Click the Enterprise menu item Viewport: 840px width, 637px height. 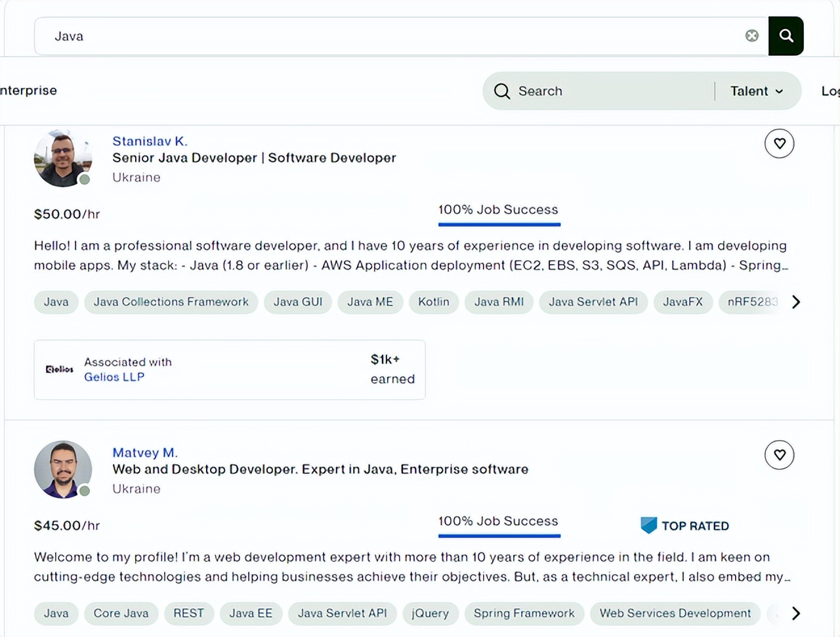pos(28,91)
